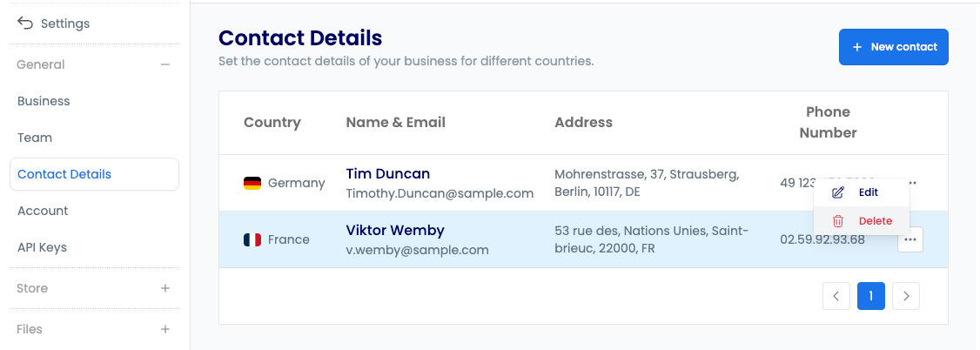Click the Settings back arrow icon
Viewport: 980px width, 350px height.
(25, 24)
